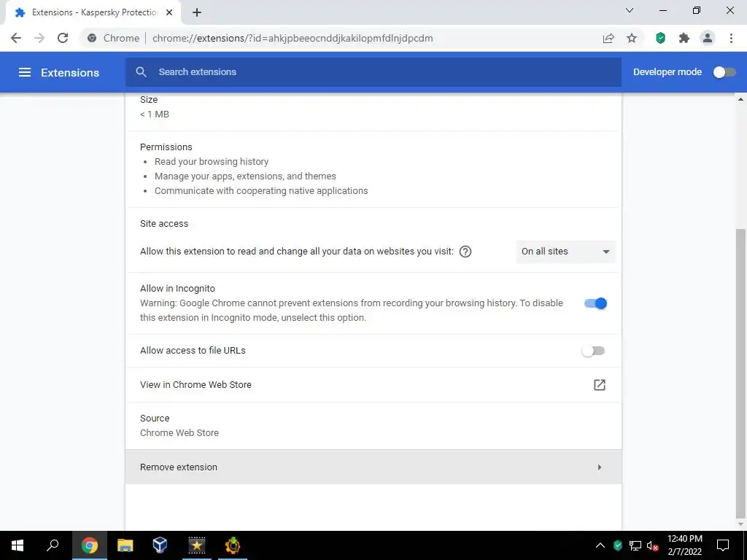Open the Windows Start menu

(x=18, y=545)
